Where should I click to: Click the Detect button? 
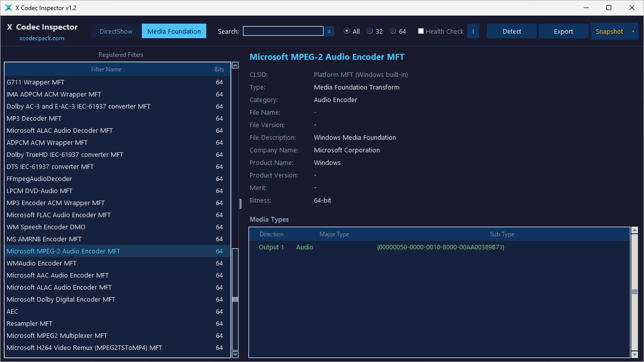coord(512,31)
